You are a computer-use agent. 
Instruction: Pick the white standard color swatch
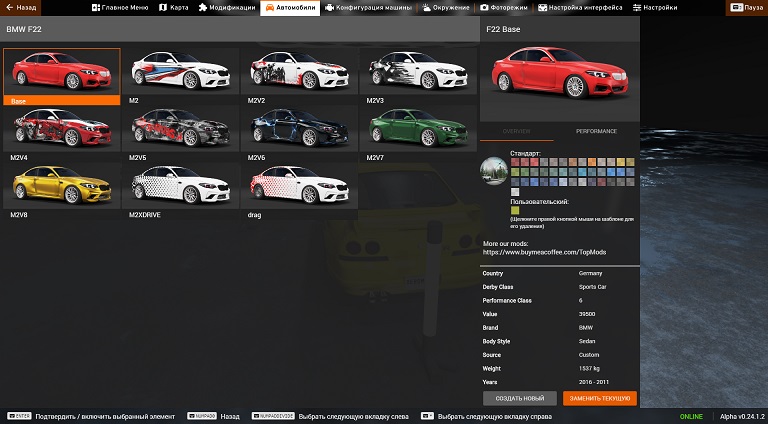point(515,191)
